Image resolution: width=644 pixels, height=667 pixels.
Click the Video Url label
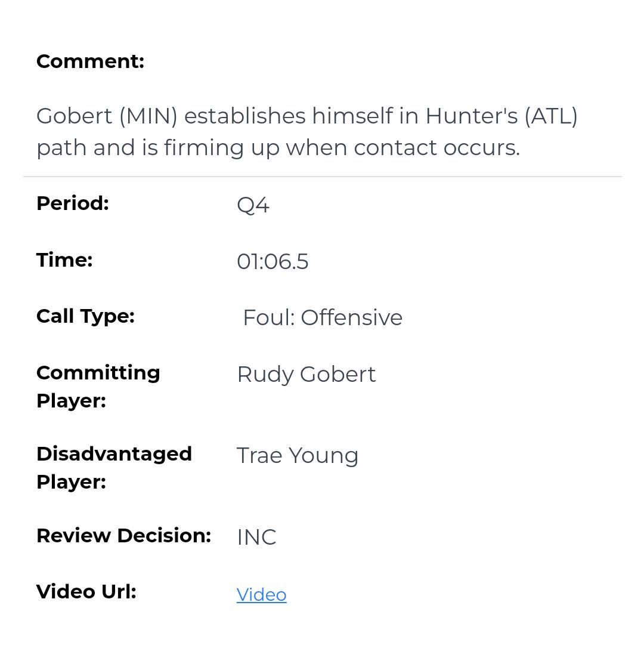86,592
